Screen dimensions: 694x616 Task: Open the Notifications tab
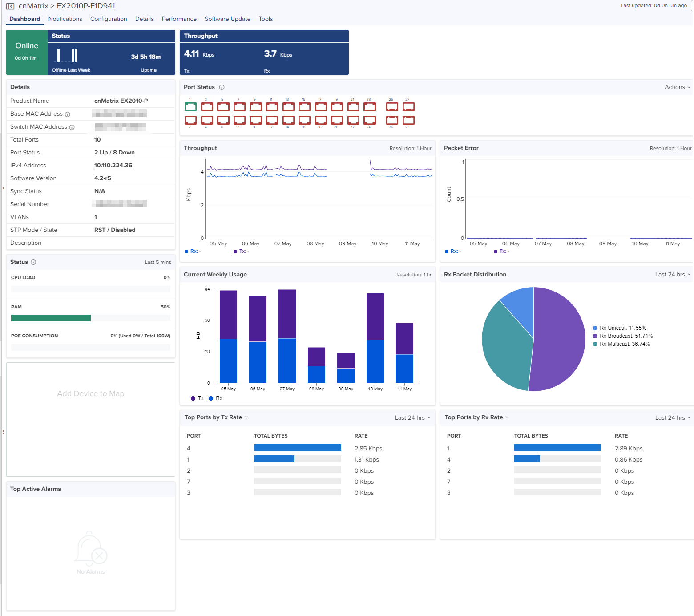[x=65, y=19]
